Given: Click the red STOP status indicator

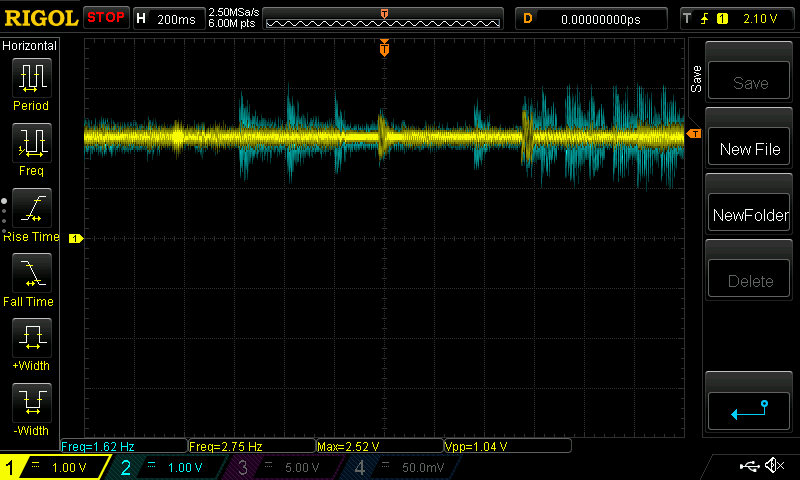Looking at the screenshot, I should [106, 17].
